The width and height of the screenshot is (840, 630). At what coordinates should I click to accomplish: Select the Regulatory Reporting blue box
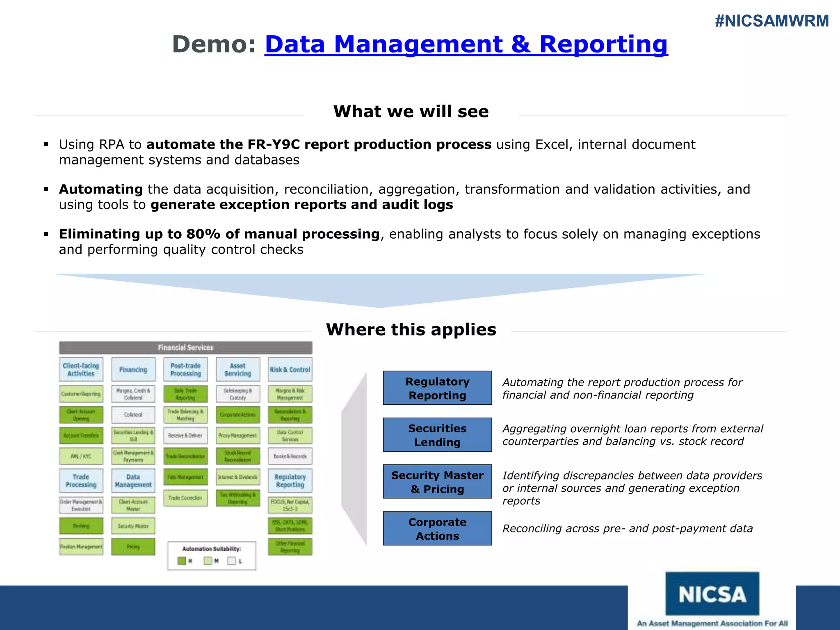pos(437,388)
